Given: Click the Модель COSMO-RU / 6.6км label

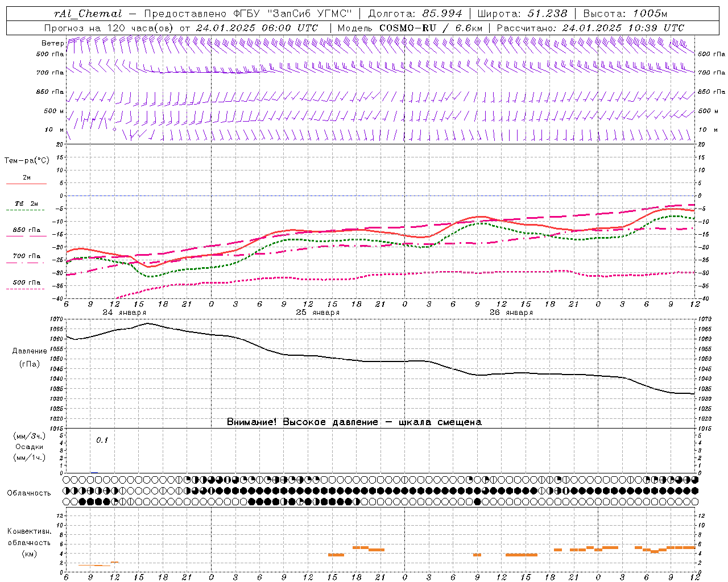Looking at the screenshot, I should 409,28.
